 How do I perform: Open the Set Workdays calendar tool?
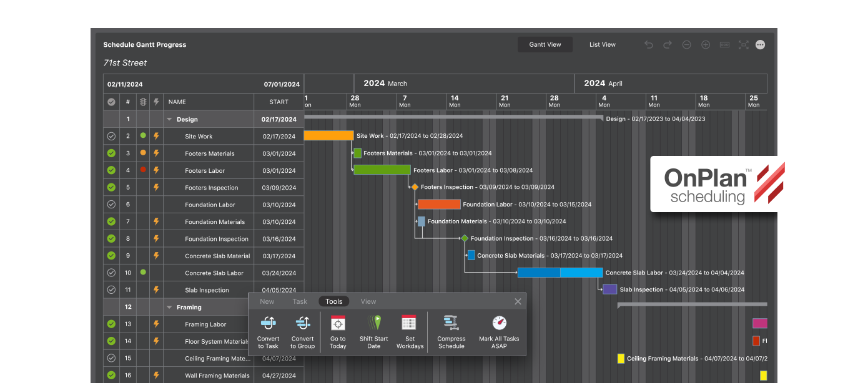click(x=409, y=323)
